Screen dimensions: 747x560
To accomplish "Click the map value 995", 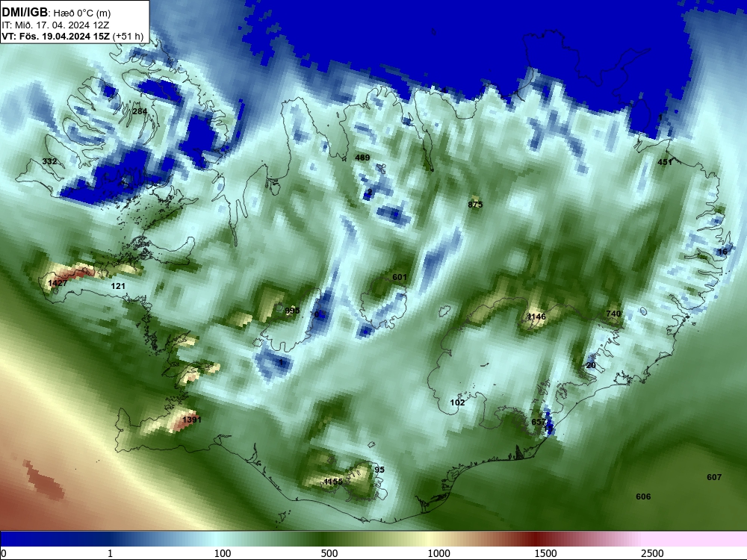I will [292, 311].
